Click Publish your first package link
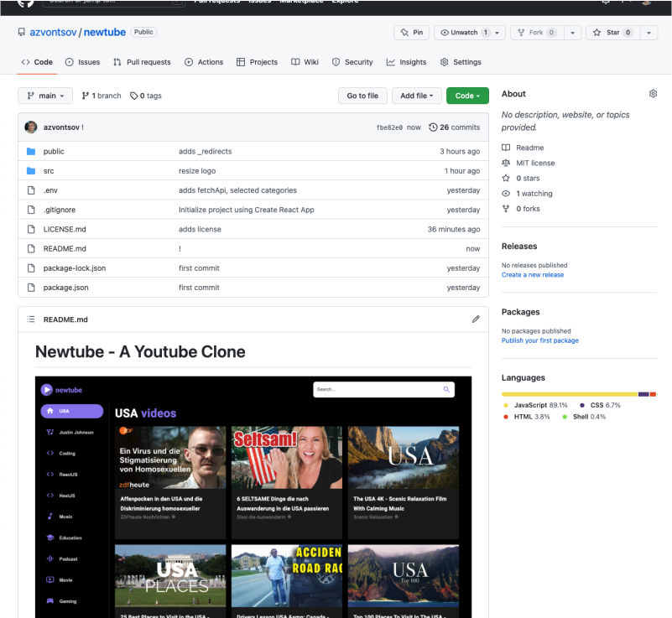This screenshot has width=672, height=618. pos(540,340)
